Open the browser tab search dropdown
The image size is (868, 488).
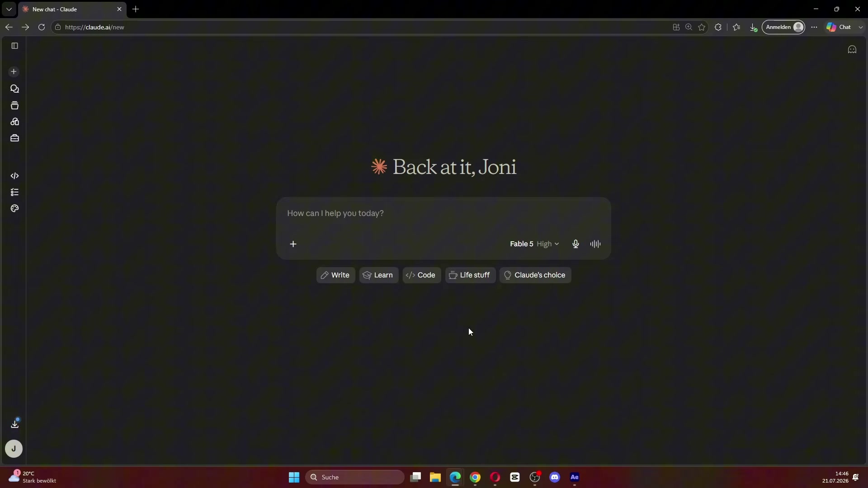(9, 9)
